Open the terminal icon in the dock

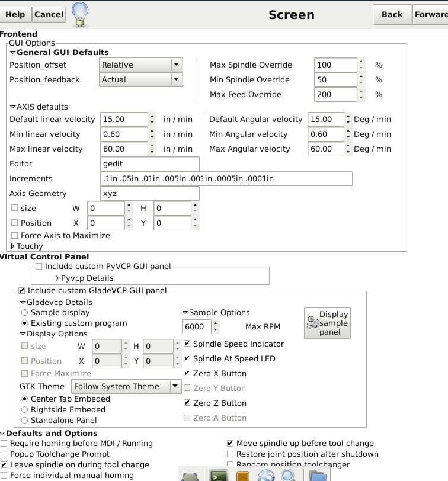(x=219, y=475)
